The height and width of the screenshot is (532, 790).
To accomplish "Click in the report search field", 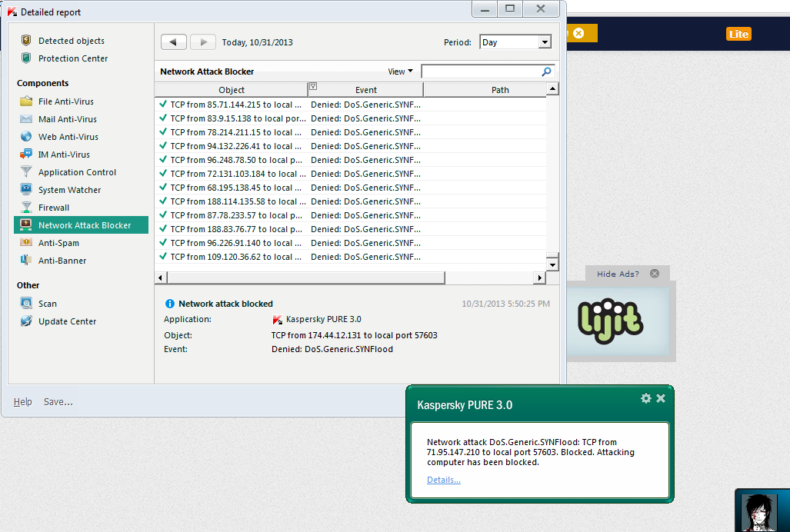I will point(482,71).
